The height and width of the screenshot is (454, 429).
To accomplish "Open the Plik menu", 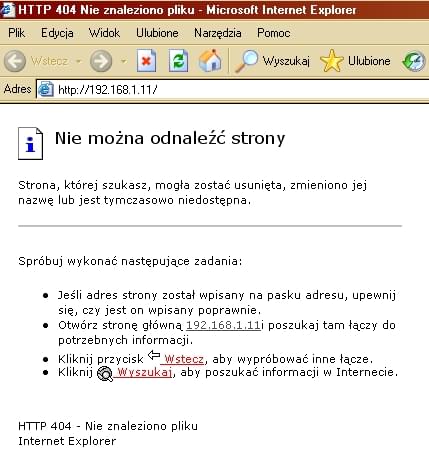I will pos(17,33).
